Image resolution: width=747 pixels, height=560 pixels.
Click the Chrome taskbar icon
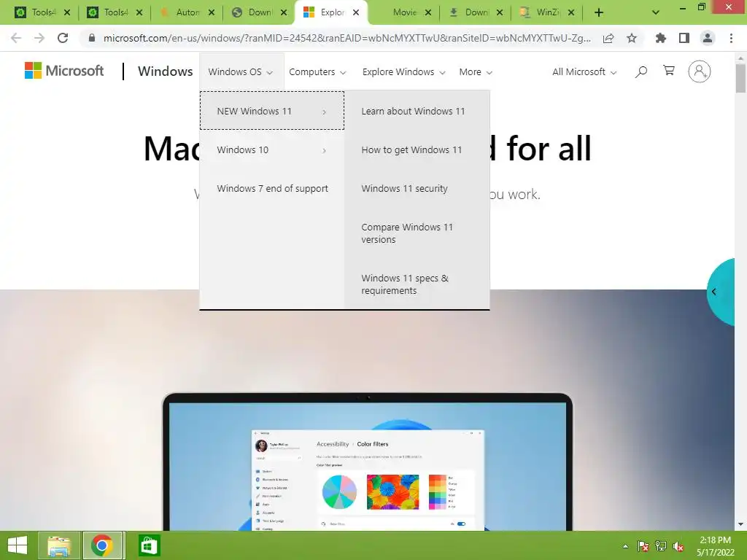(102, 545)
